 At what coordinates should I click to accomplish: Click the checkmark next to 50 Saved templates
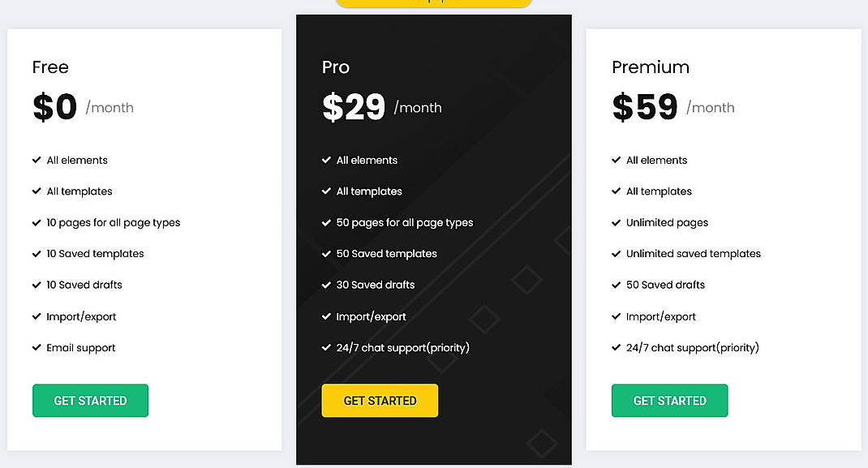tap(327, 253)
